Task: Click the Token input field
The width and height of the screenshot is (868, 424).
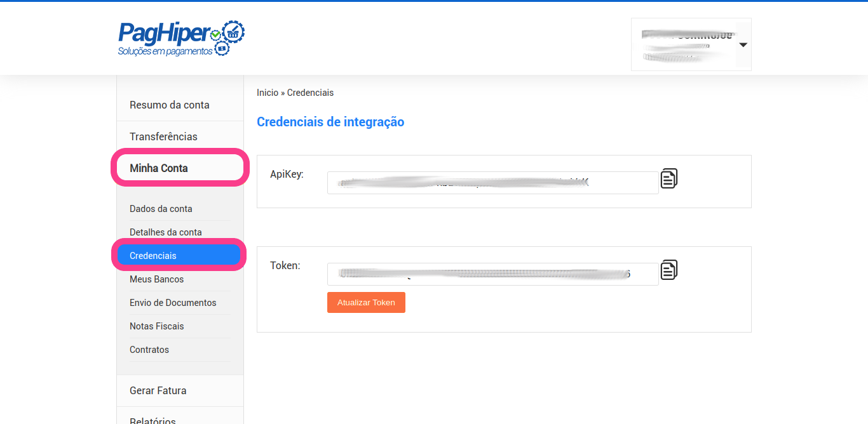Action: (493, 274)
